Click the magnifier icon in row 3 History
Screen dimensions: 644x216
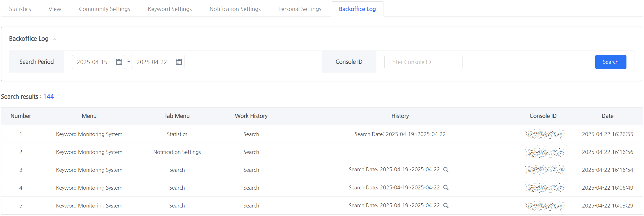(x=446, y=170)
